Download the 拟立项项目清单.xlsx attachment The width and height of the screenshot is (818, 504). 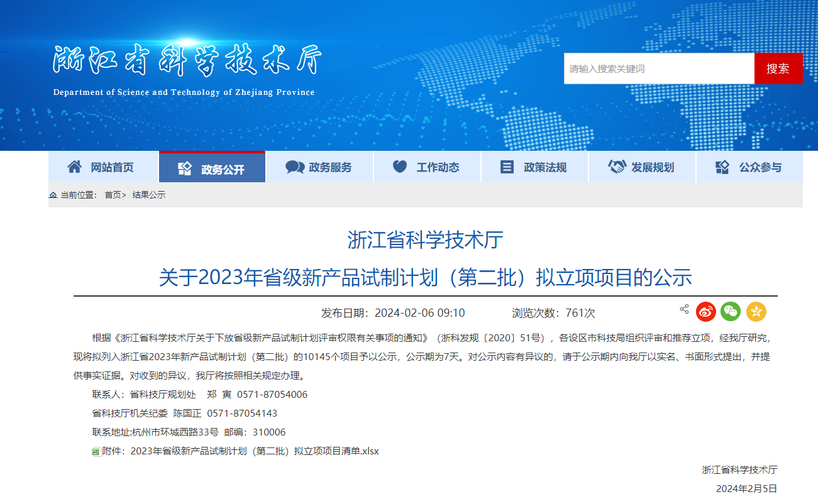[255, 451]
